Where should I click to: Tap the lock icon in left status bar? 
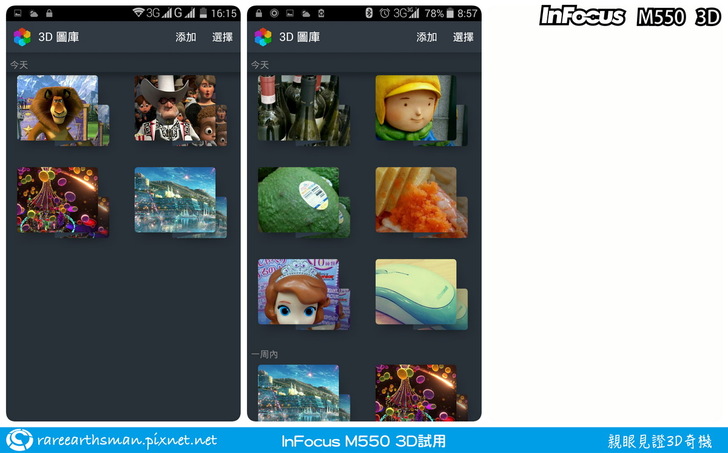tap(49, 13)
